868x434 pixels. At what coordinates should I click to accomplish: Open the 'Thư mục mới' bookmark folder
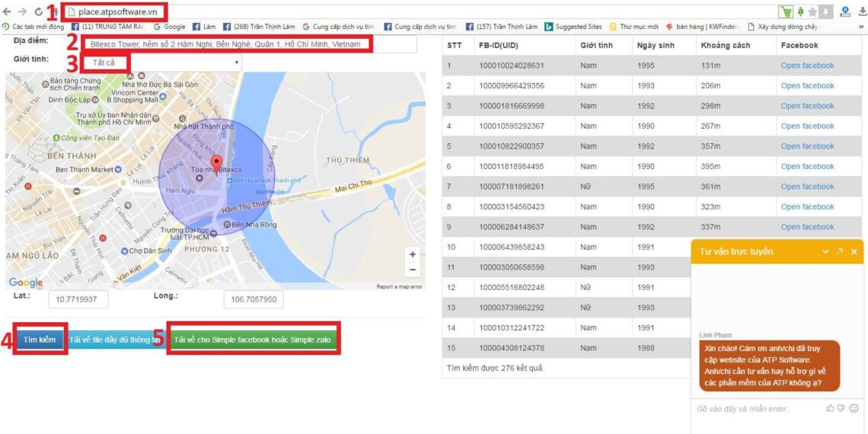(633, 27)
